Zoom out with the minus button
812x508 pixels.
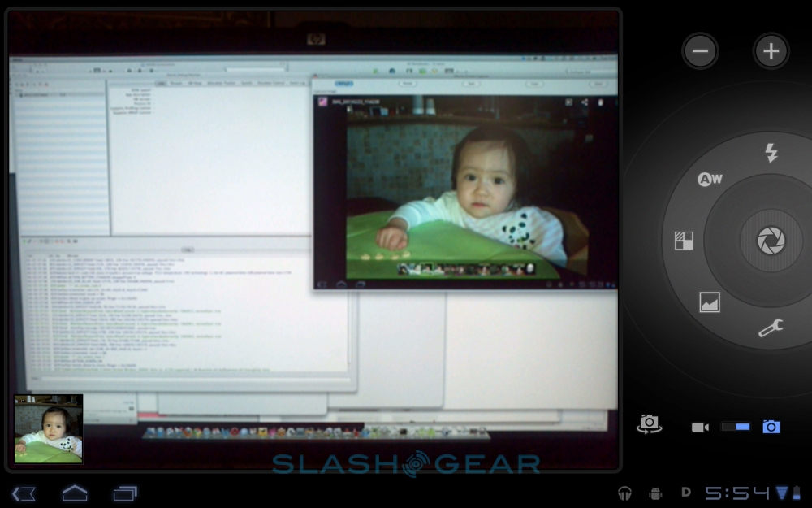coord(700,51)
